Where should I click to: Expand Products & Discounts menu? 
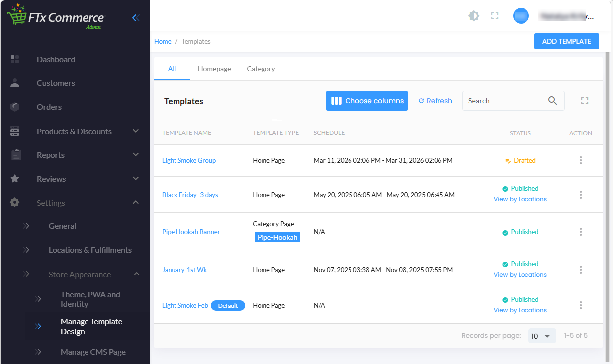(x=136, y=131)
